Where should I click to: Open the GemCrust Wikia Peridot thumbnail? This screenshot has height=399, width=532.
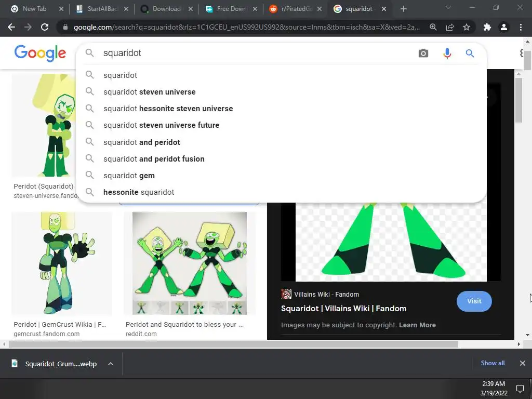tap(62, 263)
